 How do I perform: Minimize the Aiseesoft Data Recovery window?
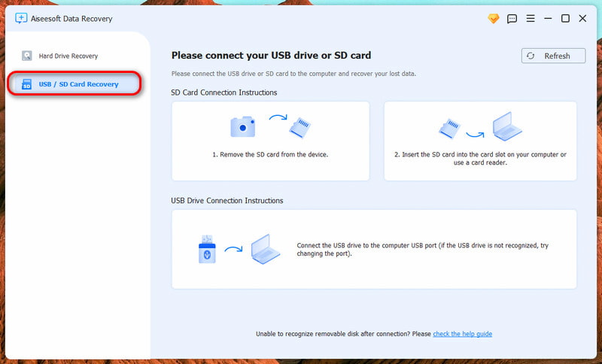548,18
